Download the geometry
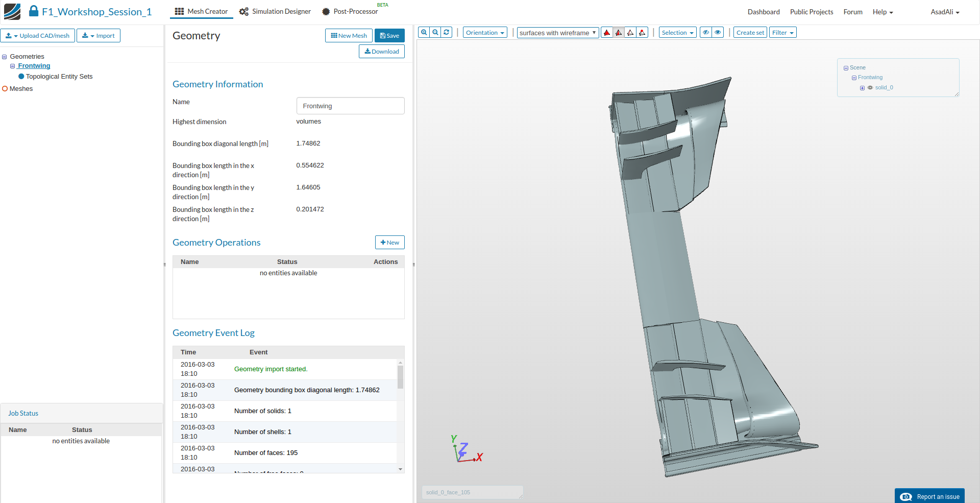The height and width of the screenshot is (503, 980). (x=382, y=52)
